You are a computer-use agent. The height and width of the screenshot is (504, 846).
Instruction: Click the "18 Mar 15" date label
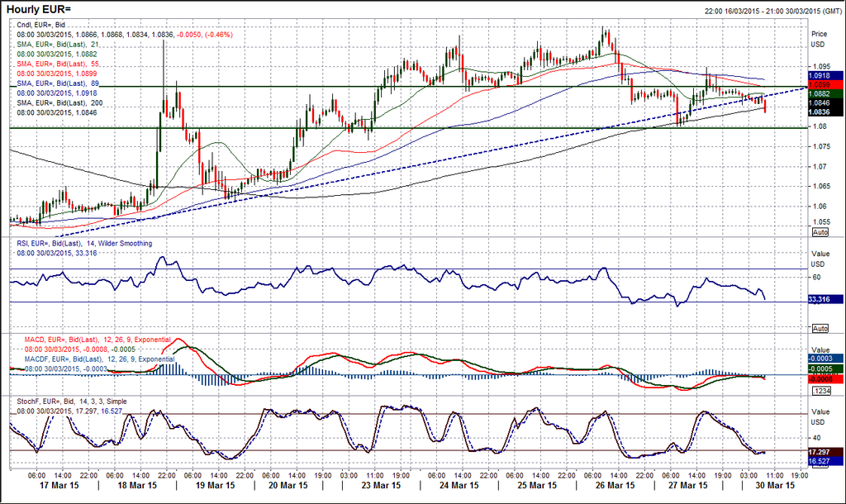137,485
